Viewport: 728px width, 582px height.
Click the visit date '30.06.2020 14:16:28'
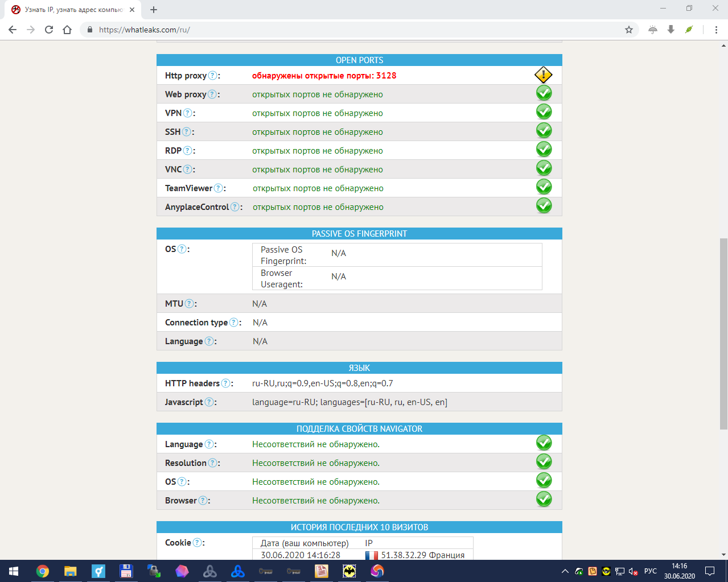coord(301,555)
